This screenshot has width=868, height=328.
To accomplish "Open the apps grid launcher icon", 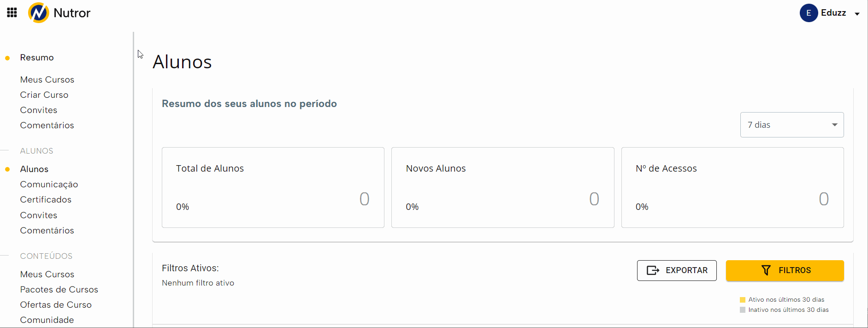I will click(x=12, y=12).
